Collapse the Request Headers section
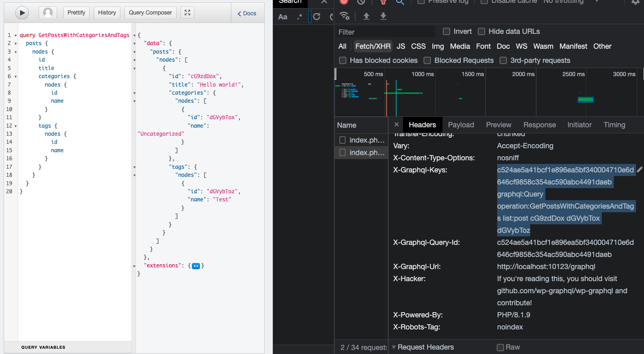The height and width of the screenshot is (354, 644). (394, 347)
